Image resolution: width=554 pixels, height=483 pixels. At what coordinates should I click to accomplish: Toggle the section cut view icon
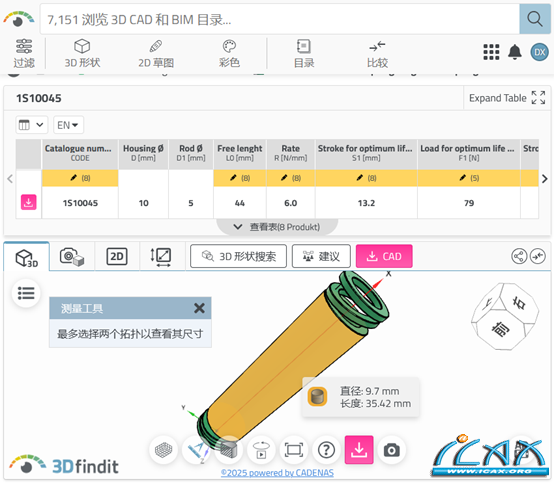click(229, 450)
